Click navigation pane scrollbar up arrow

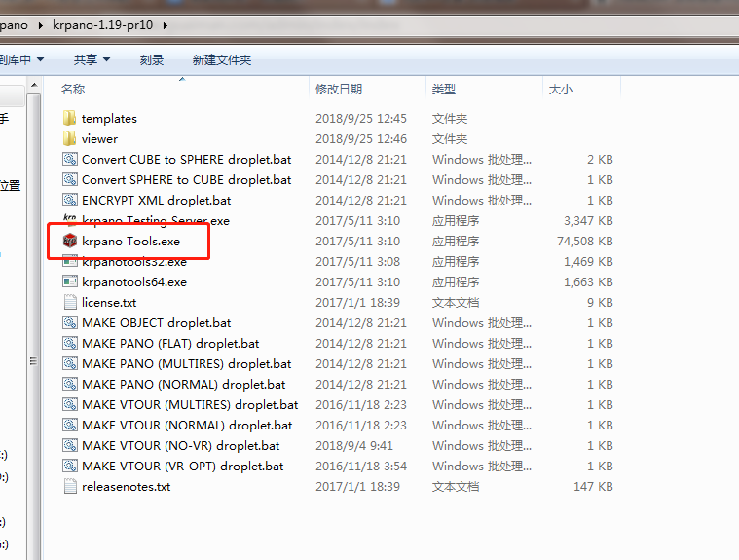[x=33, y=86]
